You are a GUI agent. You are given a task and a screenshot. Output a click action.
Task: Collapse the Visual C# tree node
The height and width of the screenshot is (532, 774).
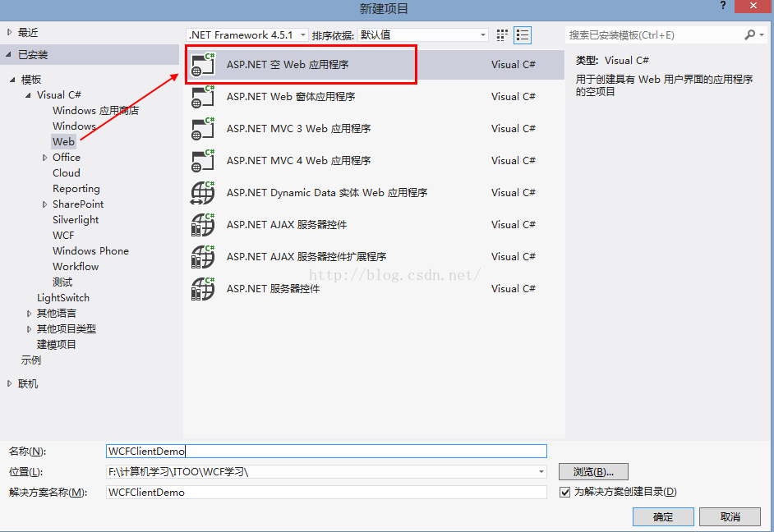28,95
